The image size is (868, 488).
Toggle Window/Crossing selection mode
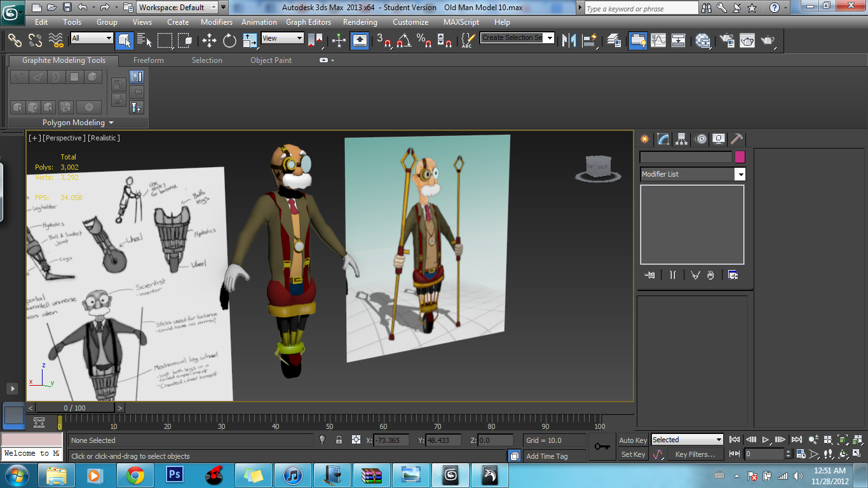185,41
